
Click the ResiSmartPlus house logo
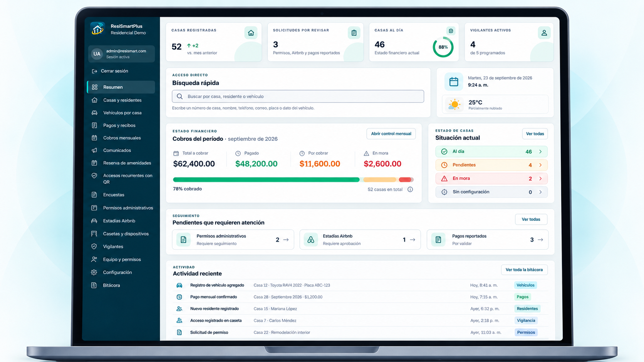pyautogui.click(x=98, y=29)
